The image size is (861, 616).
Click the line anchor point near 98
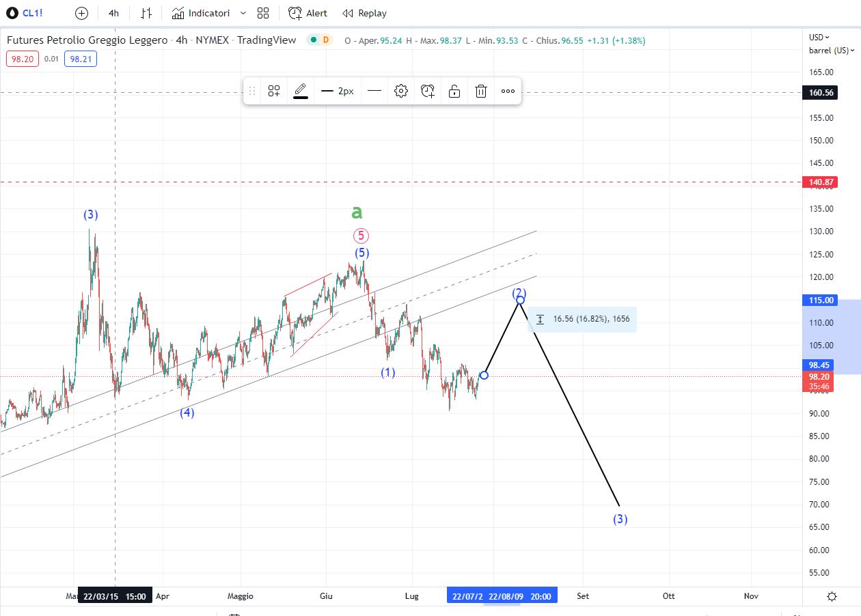click(x=484, y=375)
